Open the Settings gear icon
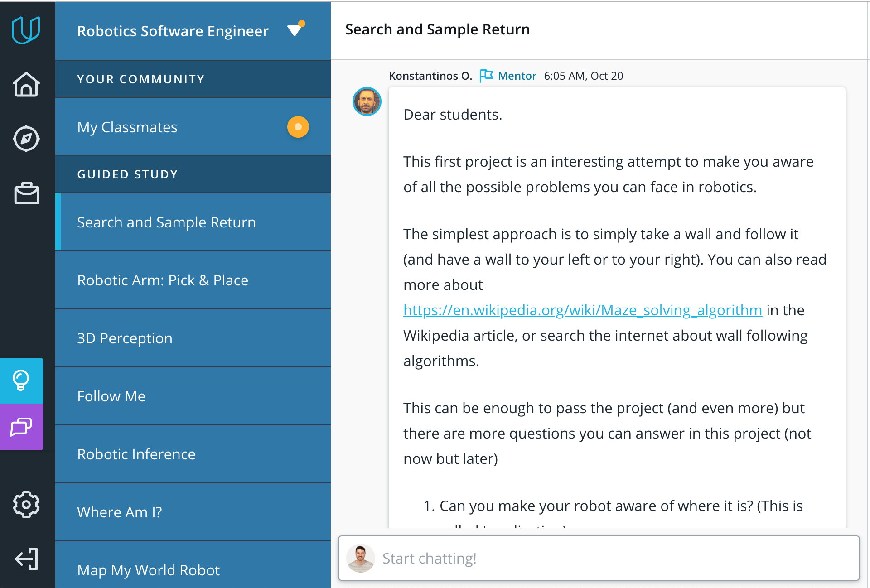The width and height of the screenshot is (870, 588). 26,504
